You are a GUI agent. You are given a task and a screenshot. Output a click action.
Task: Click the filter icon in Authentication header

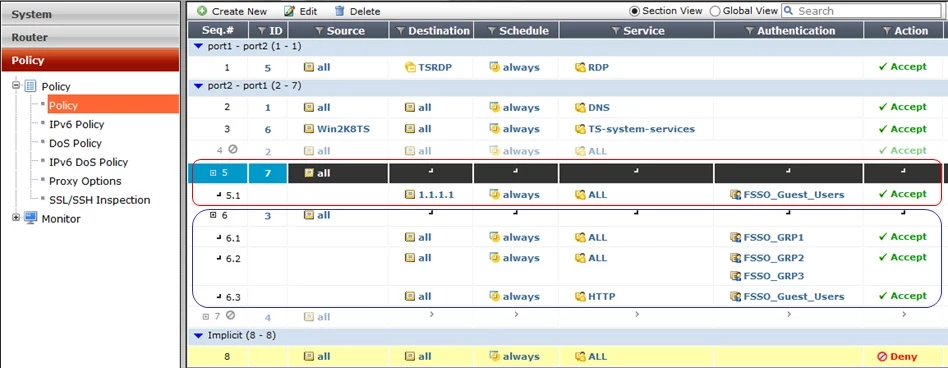tap(750, 31)
